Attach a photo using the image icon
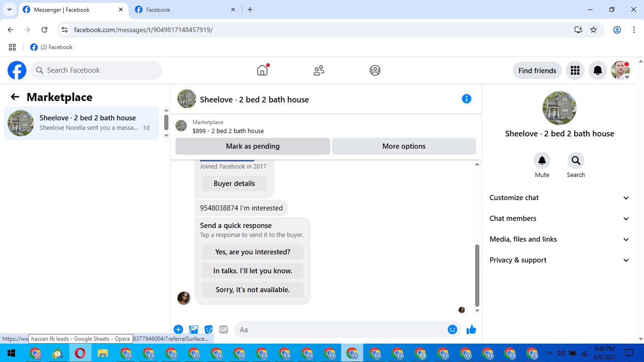The image size is (644, 362). [193, 329]
